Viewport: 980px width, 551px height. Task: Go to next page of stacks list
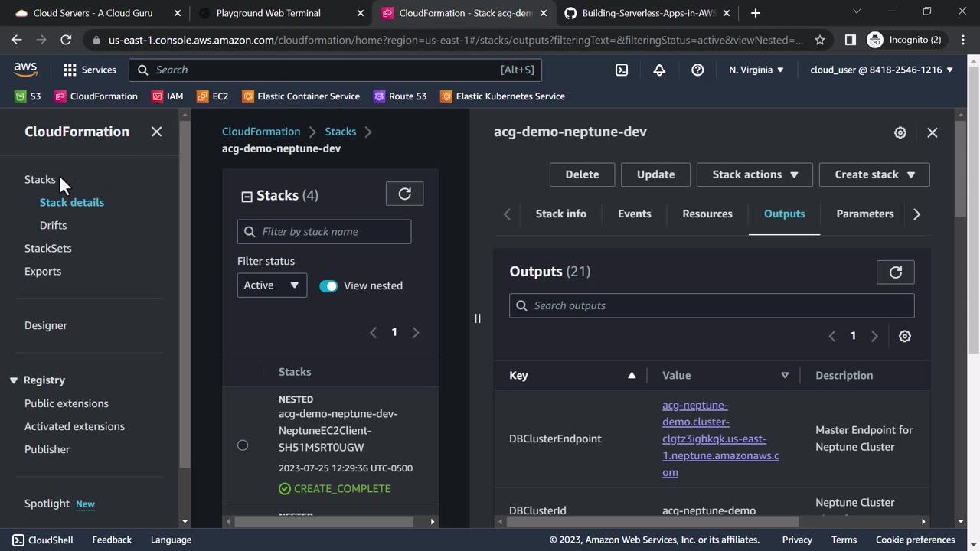pyautogui.click(x=416, y=332)
